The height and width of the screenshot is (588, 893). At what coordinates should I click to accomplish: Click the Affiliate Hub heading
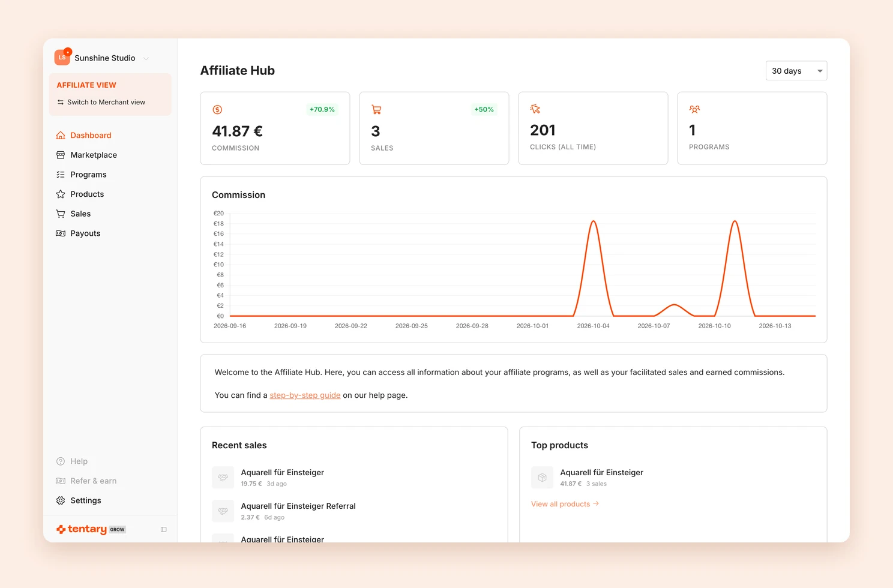point(238,71)
